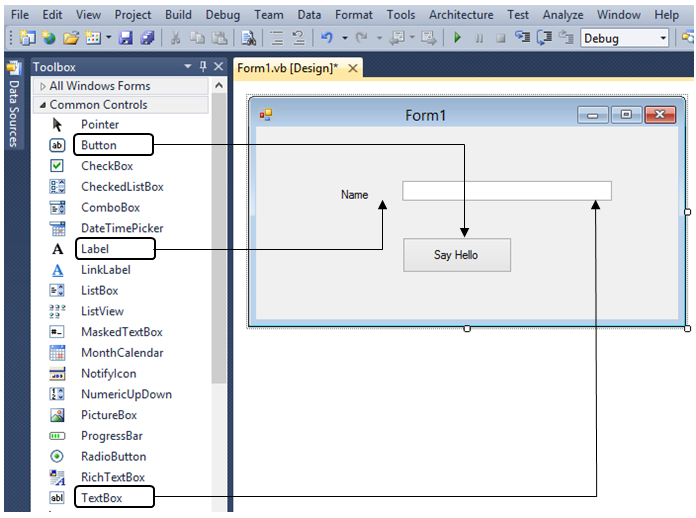Select the ComboBox control in Toolbox

111,207
